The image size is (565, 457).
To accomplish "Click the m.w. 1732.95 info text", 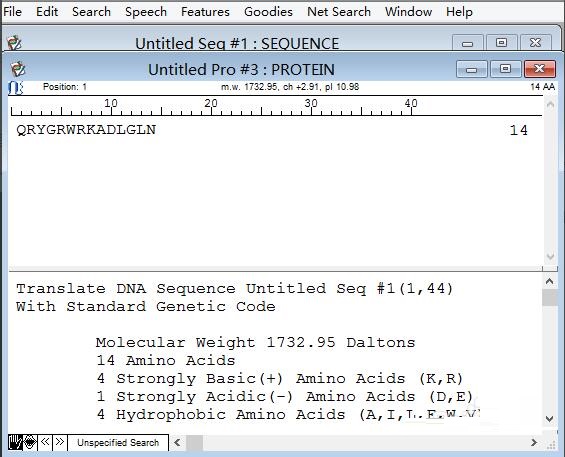I will (x=290, y=87).
